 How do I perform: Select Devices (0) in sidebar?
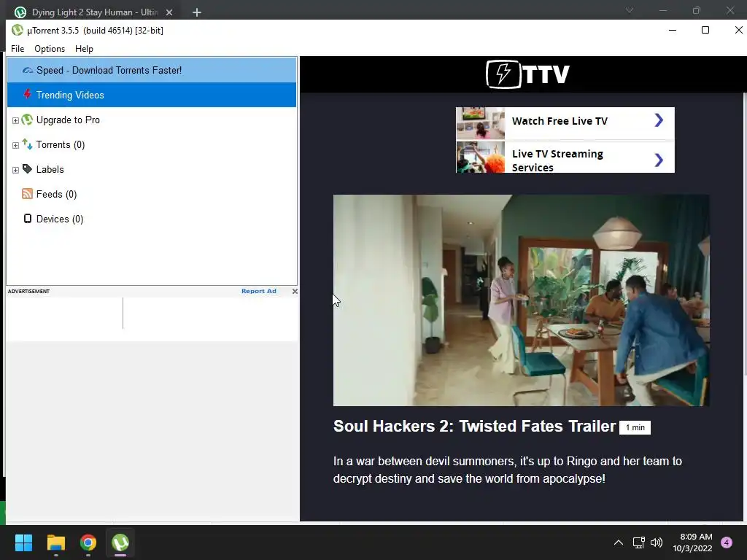pyautogui.click(x=60, y=219)
